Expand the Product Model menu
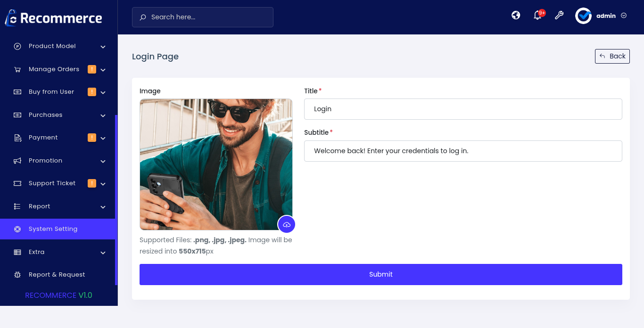Screen dimensions: 644x328 pos(58,46)
